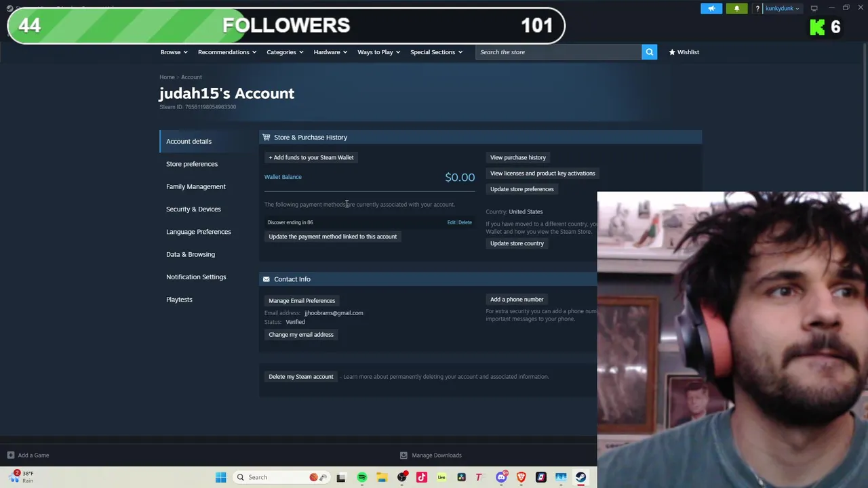Open Brave browser from the taskbar

(521, 477)
